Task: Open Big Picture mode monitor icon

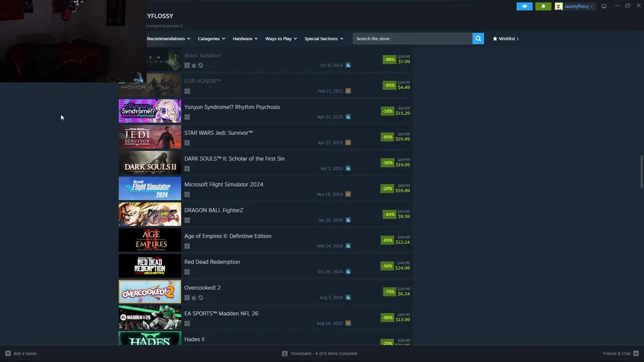Action: coord(604,6)
